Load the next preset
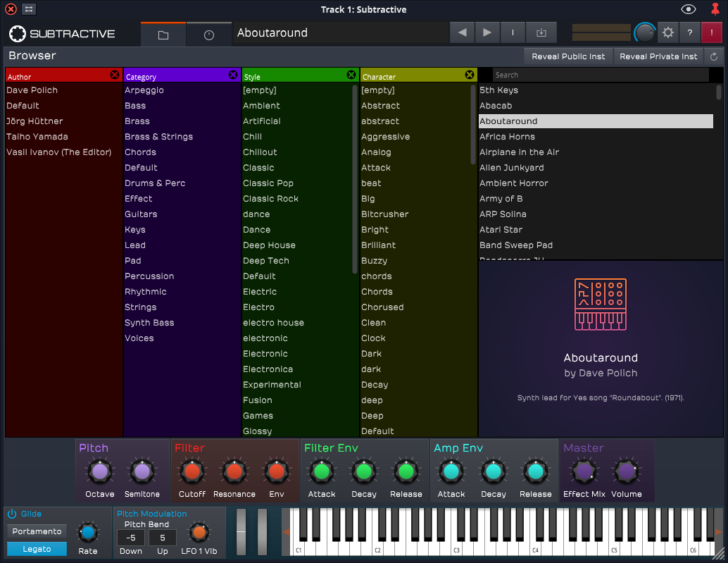This screenshot has height=563, width=728. pyautogui.click(x=487, y=32)
